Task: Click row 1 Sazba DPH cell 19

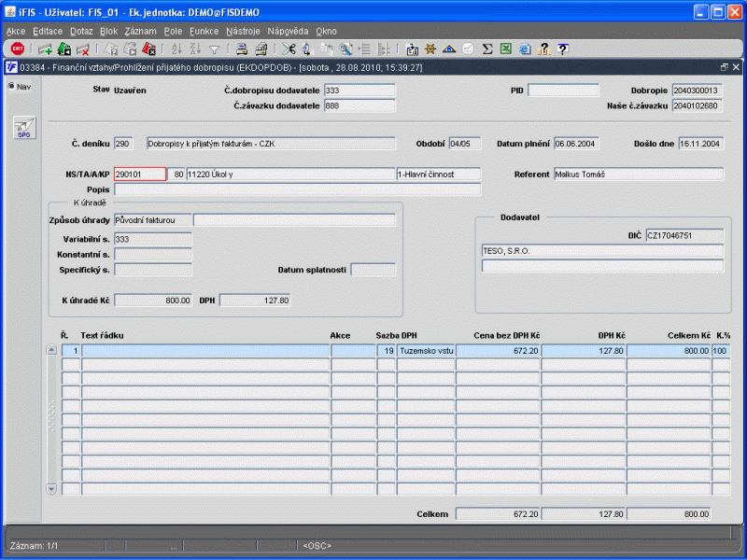Action: tap(387, 351)
